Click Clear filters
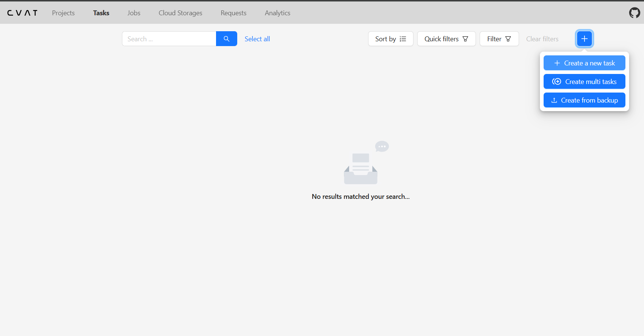Screen dimensions: 644x336 (542, 39)
